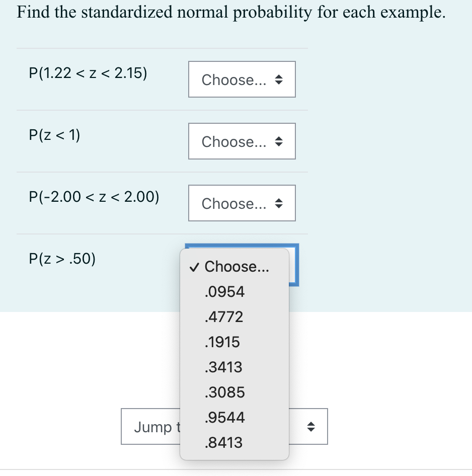
Task: Select the .9544 option for P(-2.00 < z < 2.00)
Action: pos(224,418)
